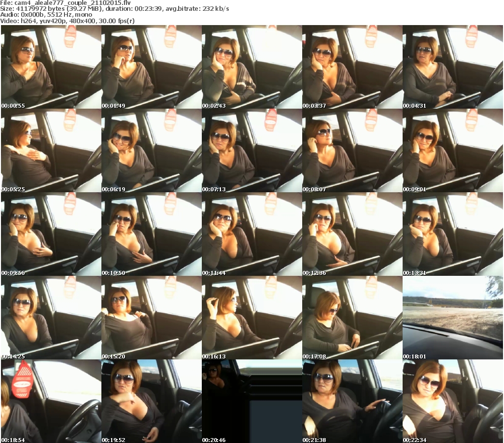
Task: Open the thumbnail stamped 00:11:44
Action: [x=252, y=234]
